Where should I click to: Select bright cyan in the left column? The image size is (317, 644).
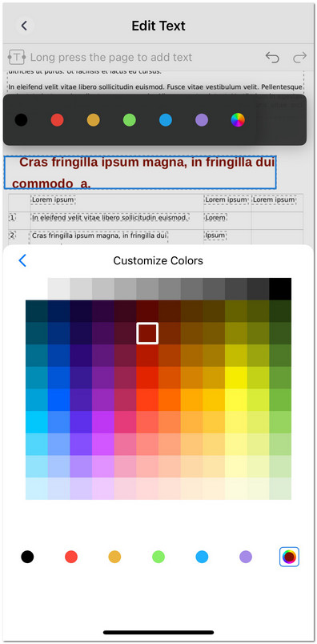37,422
